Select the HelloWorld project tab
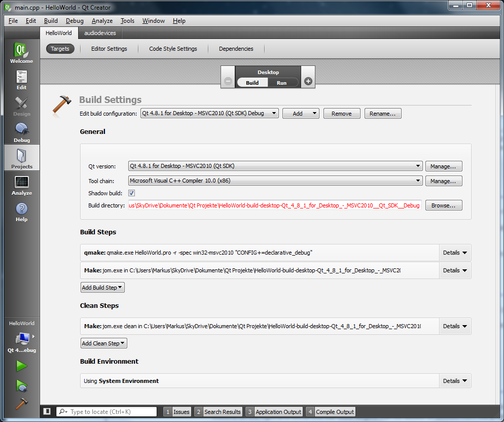504x422 pixels. click(x=59, y=33)
